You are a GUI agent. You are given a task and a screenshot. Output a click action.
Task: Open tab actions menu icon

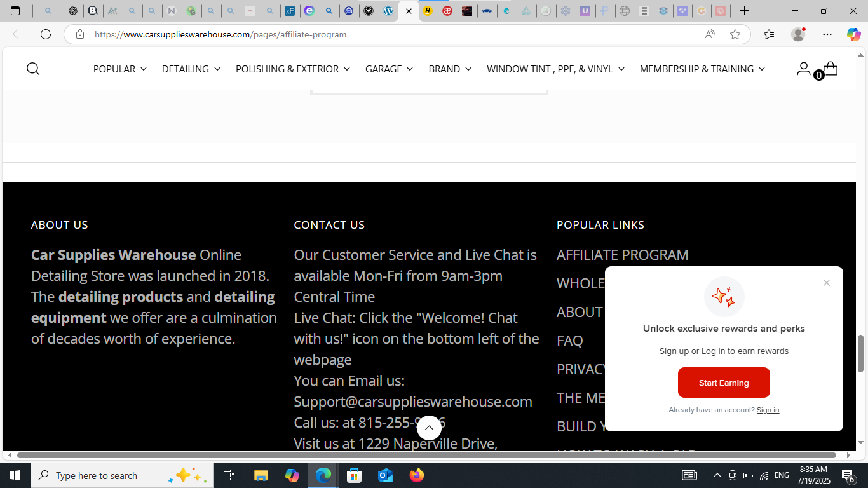[16, 11]
